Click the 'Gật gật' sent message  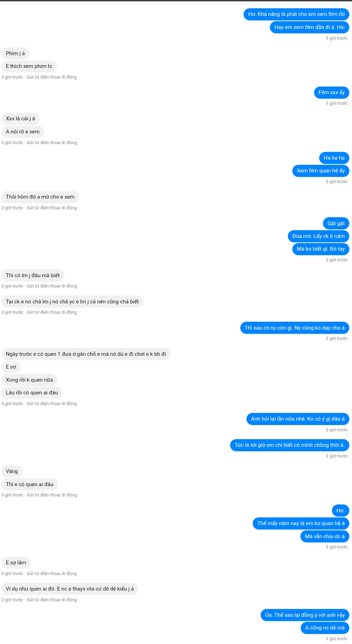tap(336, 223)
